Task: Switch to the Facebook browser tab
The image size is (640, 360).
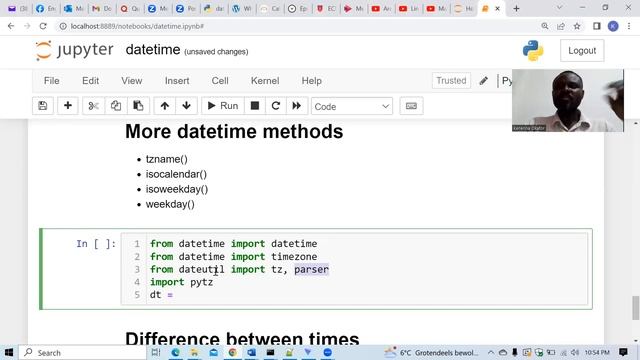Action: pos(45,9)
